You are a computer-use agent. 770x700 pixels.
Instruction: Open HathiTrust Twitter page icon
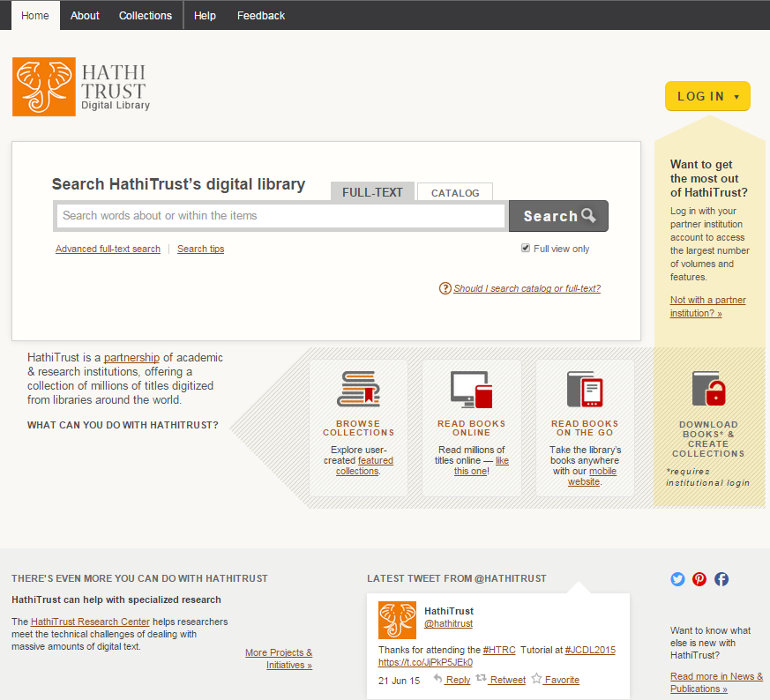click(677, 579)
